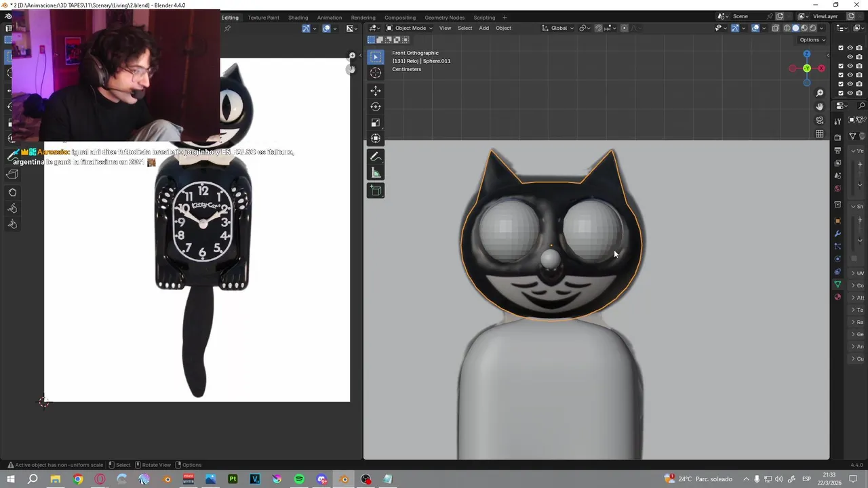Switch to the Texture Paint workspace tab
Screen dimensions: 868x488
[x=263, y=17]
